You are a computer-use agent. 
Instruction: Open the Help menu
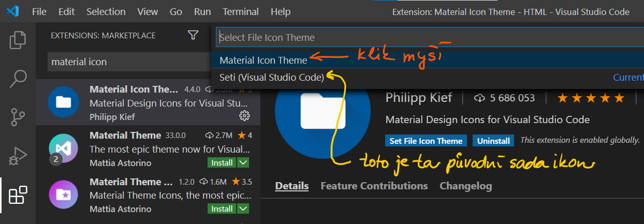click(281, 11)
